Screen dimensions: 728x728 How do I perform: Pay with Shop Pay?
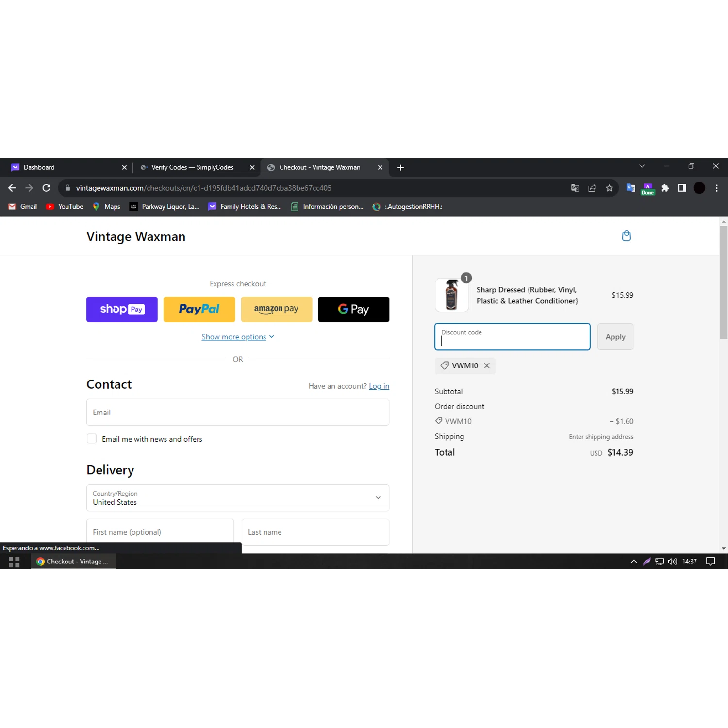tap(122, 309)
